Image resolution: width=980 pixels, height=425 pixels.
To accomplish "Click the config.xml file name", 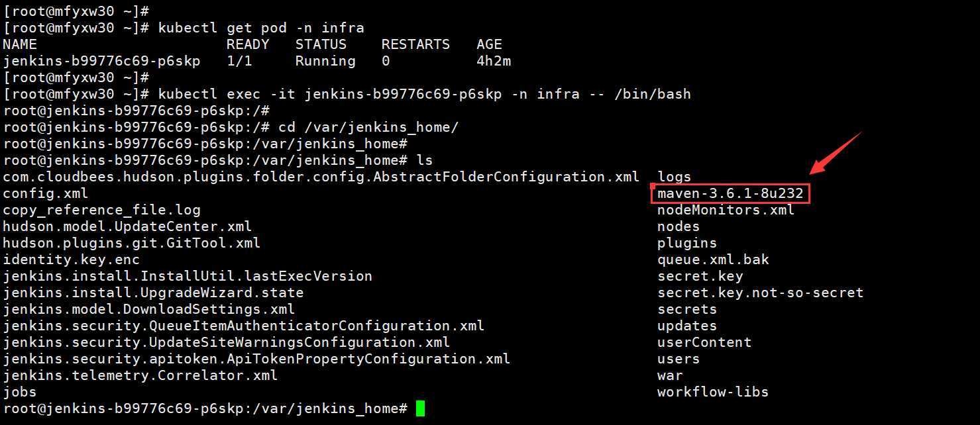I will point(46,193).
